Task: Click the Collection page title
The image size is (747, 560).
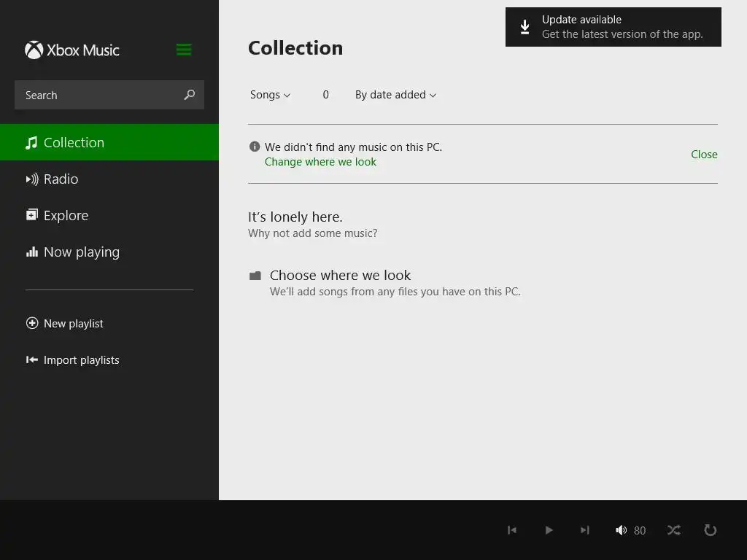Action: click(295, 48)
